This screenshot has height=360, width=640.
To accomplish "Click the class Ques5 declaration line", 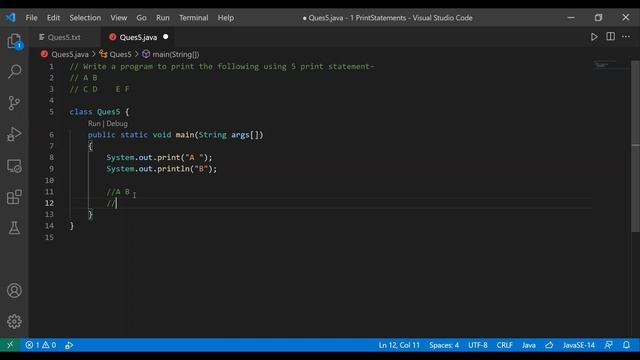I will pyautogui.click(x=99, y=112).
